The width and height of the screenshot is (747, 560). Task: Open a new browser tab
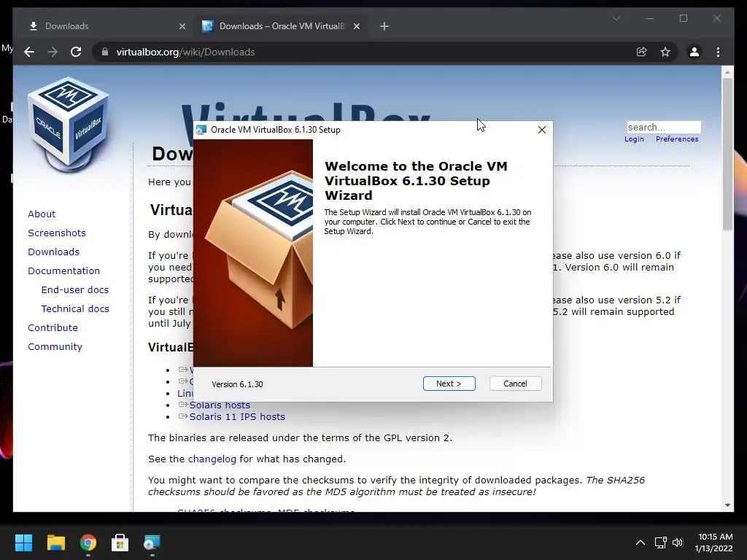(x=384, y=26)
